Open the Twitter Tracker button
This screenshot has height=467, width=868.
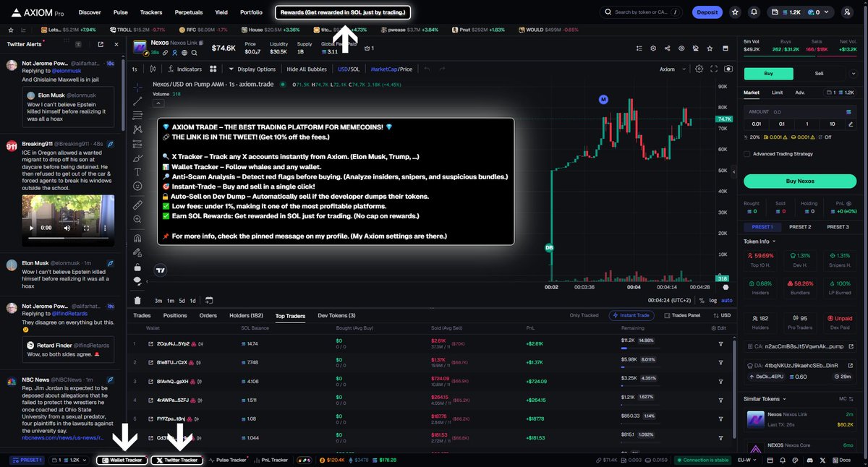177,460
